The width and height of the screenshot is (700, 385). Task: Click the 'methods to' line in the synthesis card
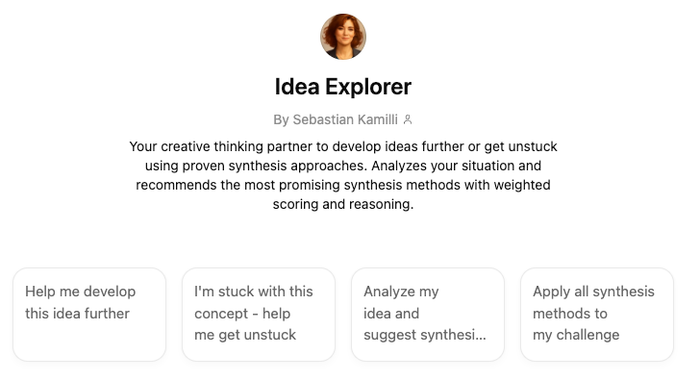coord(570,313)
